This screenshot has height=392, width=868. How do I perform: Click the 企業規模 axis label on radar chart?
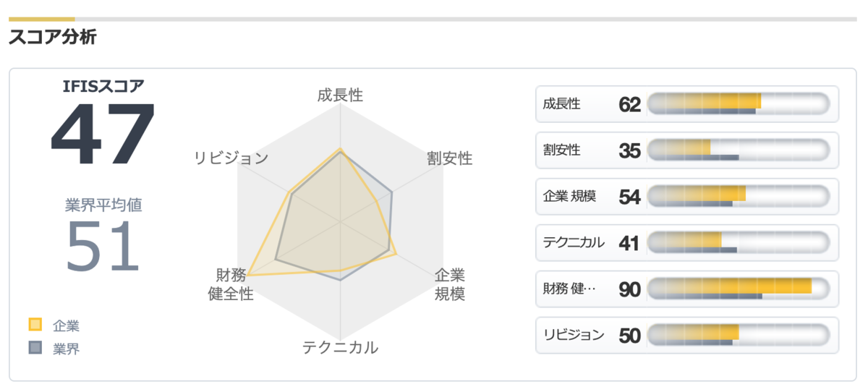pos(450,284)
